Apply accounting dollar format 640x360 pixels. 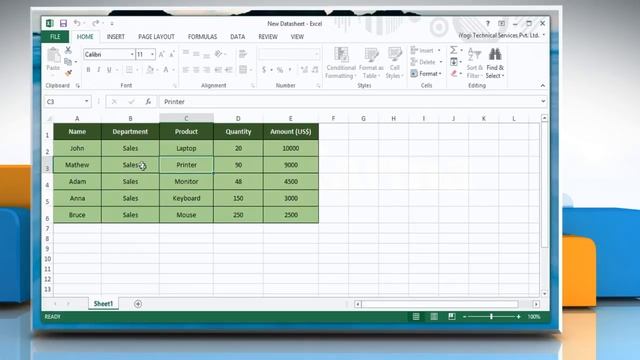pyautogui.click(x=264, y=70)
